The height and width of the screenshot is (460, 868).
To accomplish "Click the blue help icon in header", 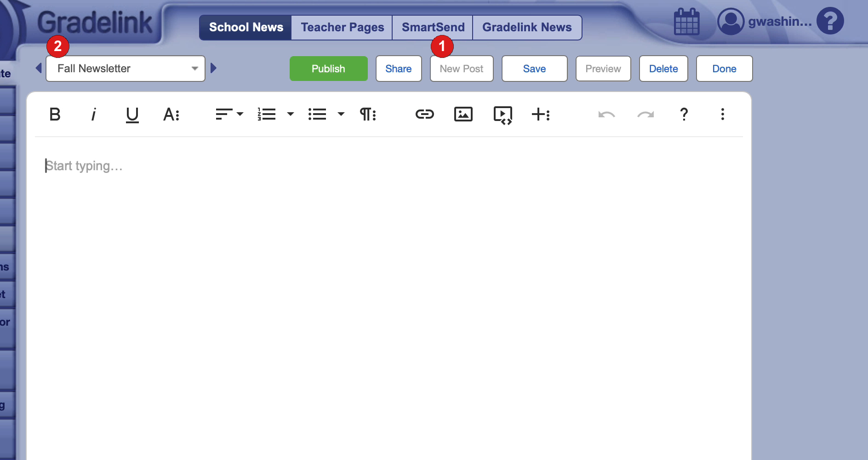I will [x=830, y=21].
